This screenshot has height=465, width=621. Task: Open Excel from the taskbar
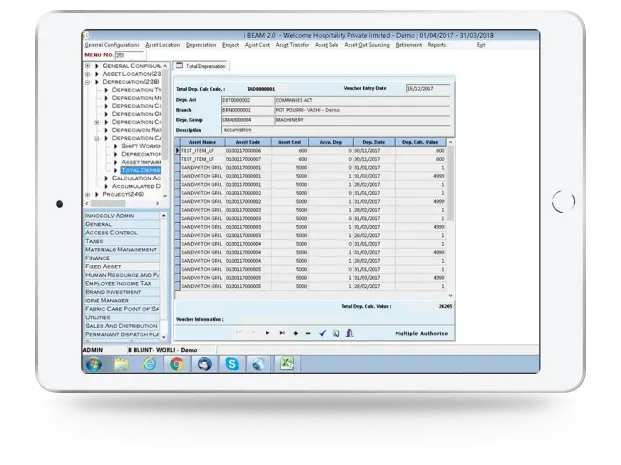(287, 363)
